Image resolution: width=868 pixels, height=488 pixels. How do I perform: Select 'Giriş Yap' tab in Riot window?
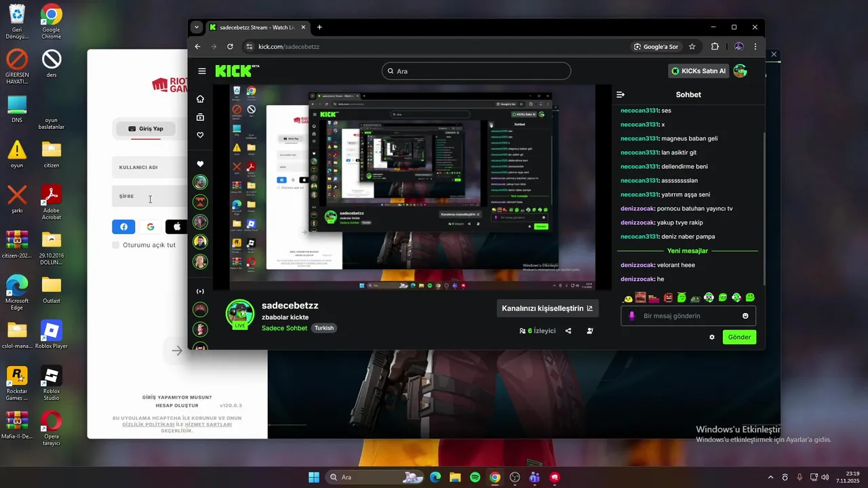146,129
